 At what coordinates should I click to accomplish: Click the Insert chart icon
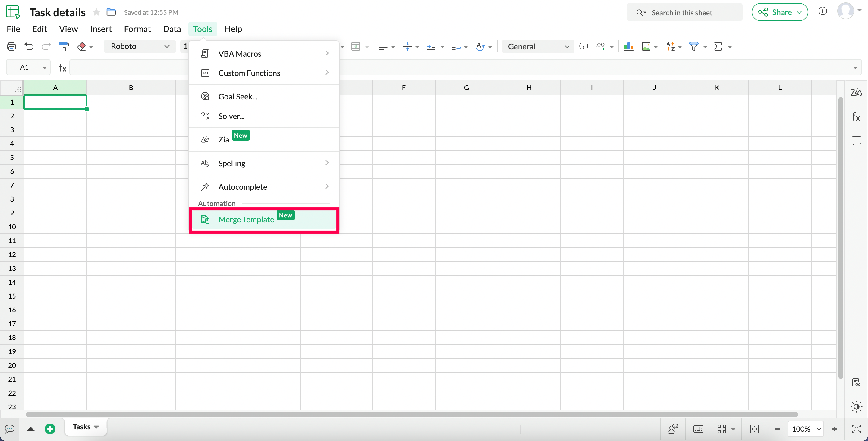point(628,46)
